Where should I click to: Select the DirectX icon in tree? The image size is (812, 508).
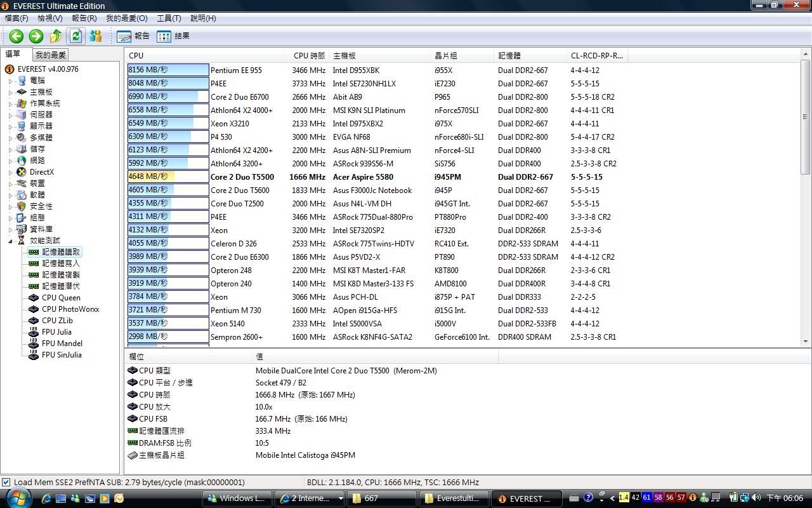coord(22,172)
